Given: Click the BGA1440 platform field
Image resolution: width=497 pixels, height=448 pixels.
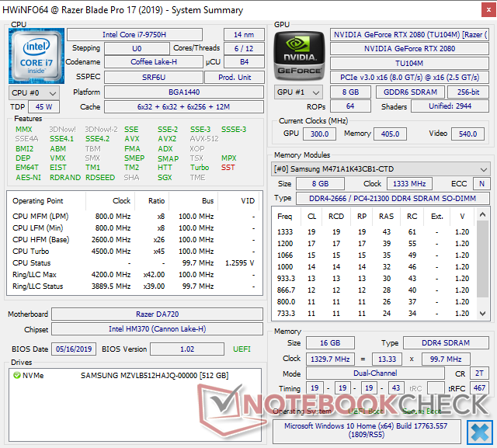Looking at the screenshot, I should coord(184,92).
